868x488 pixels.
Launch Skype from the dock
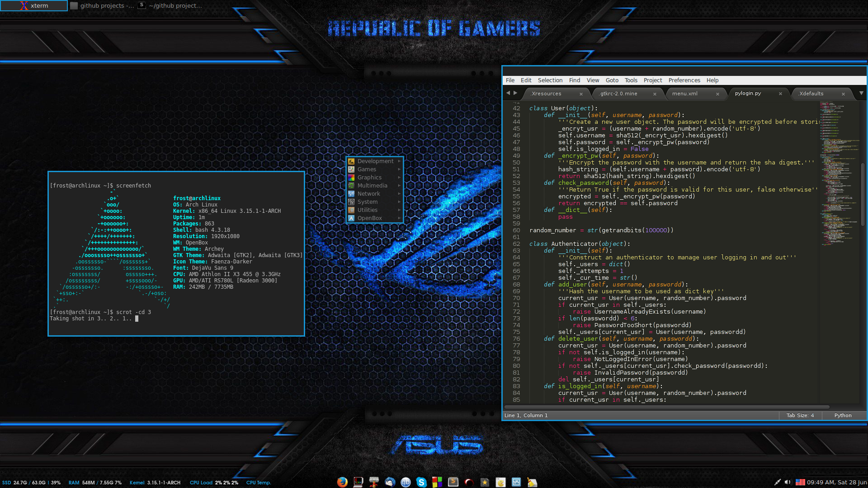(x=421, y=482)
